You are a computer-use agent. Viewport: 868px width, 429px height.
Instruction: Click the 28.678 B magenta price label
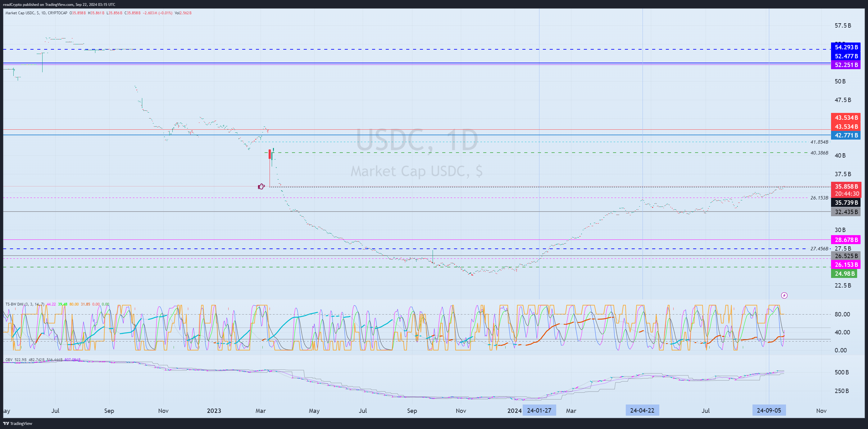tap(846, 239)
